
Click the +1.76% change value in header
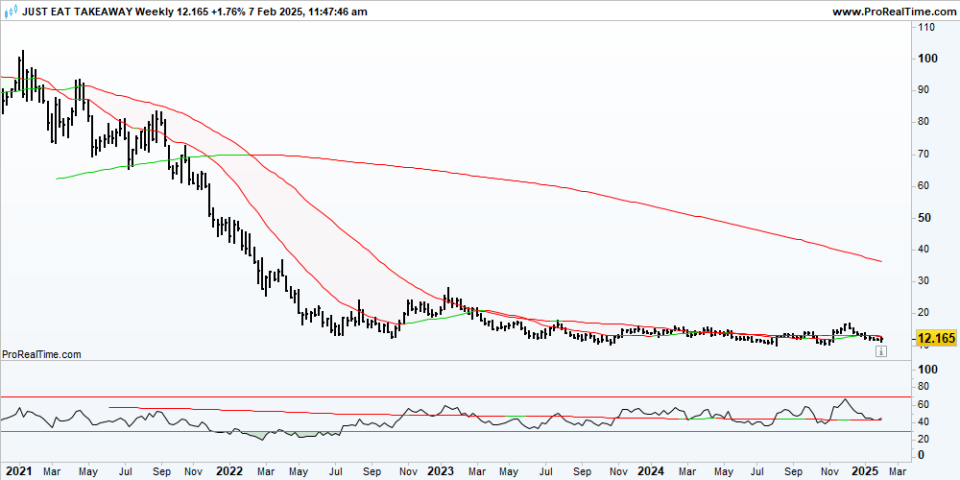[230, 11]
